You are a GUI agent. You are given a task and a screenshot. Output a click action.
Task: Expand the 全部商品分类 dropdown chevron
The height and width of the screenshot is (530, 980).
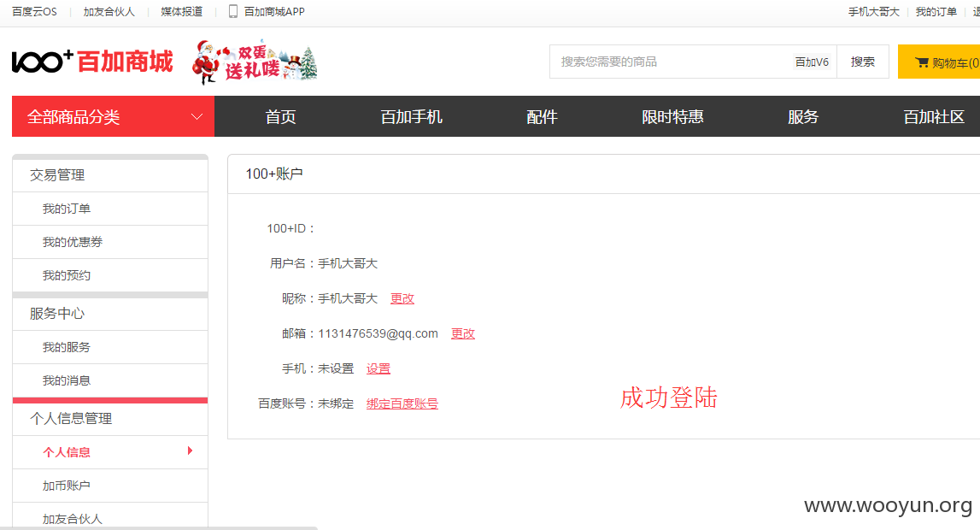[197, 117]
